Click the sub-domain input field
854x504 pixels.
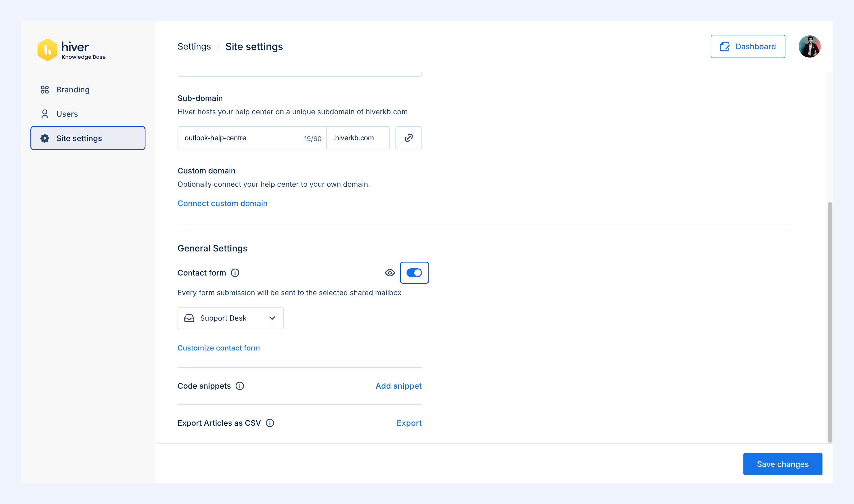(x=252, y=138)
